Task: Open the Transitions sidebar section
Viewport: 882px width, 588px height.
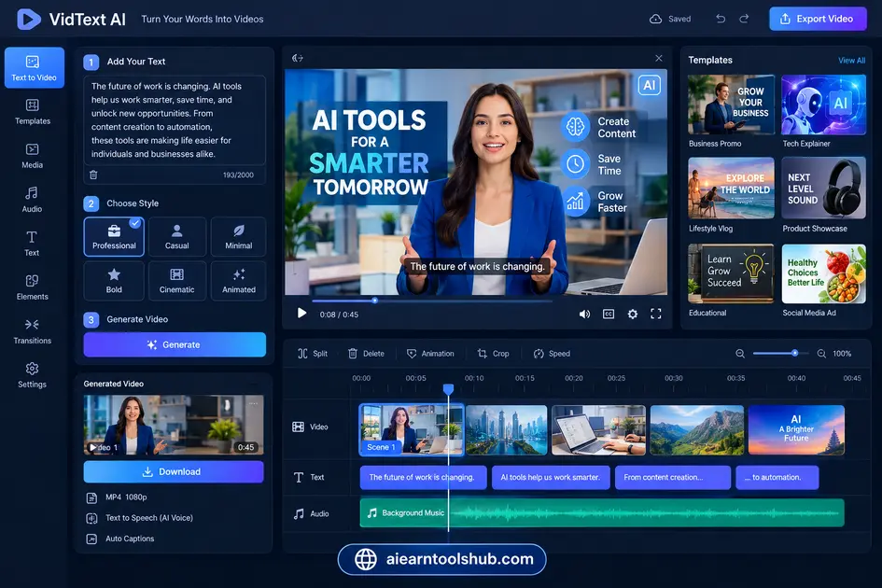Action: pyautogui.click(x=32, y=330)
